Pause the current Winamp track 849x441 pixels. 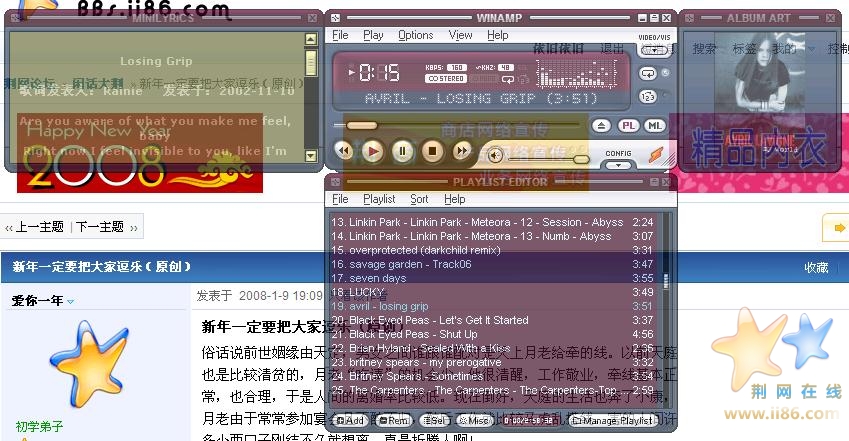pos(402,151)
